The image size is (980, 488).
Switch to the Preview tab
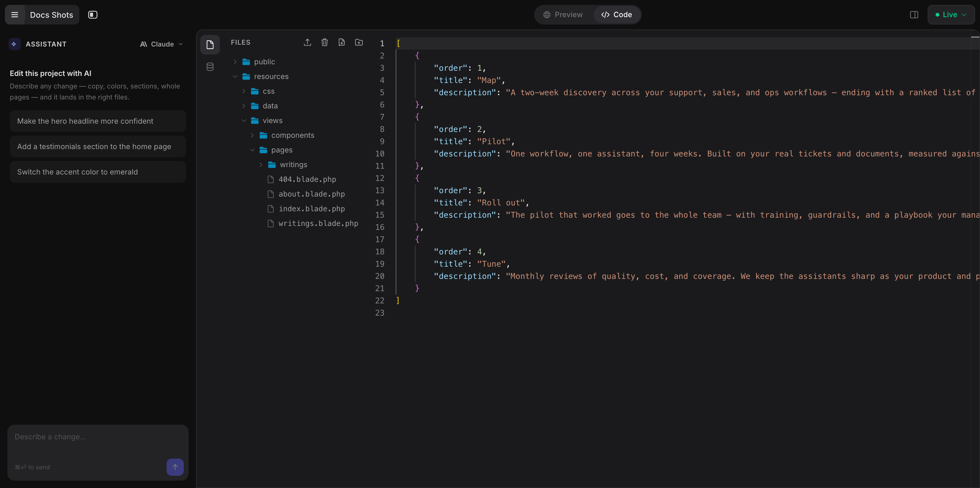563,14
